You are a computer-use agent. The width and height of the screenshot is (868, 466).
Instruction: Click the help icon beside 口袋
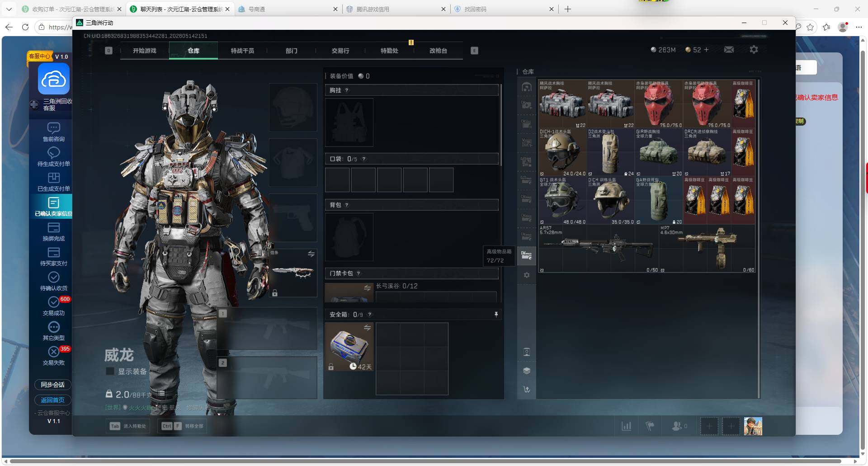364,159
